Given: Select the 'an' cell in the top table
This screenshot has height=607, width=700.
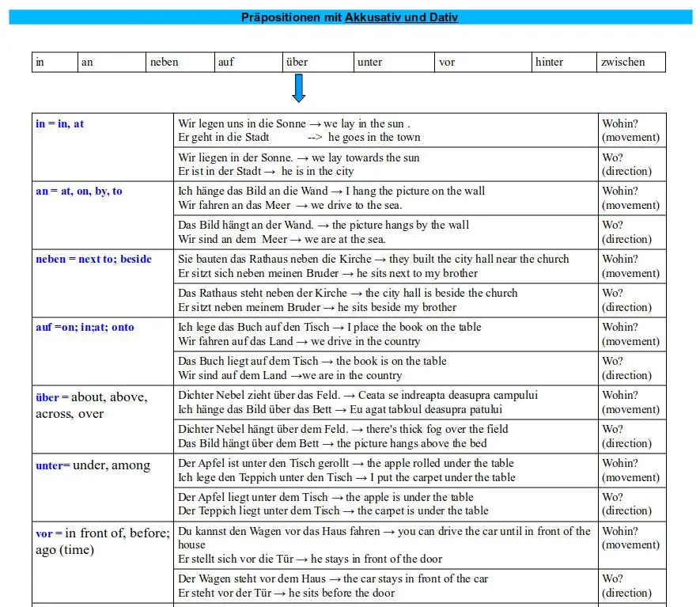Looking at the screenshot, I should coord(112,62).
